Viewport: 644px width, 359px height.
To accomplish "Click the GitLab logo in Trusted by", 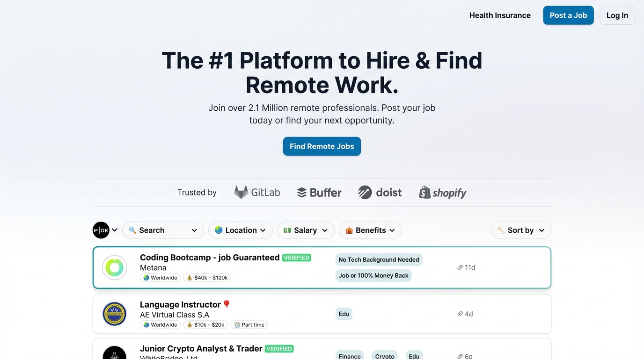I will click(x=257, y=193).
